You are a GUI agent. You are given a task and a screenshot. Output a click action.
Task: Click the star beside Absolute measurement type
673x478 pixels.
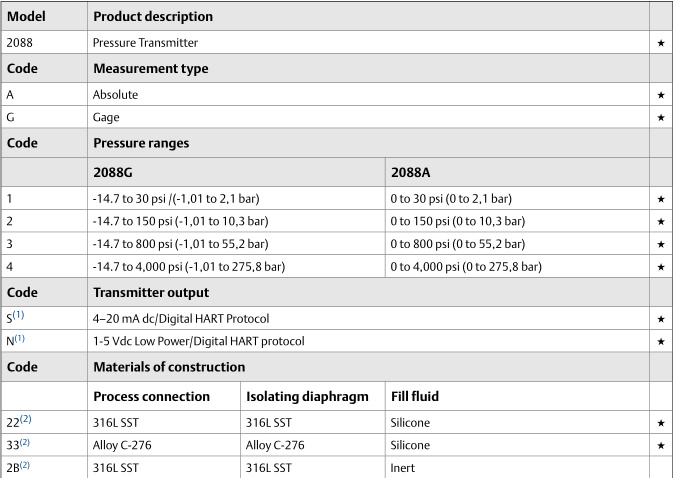tap(660, 95)
